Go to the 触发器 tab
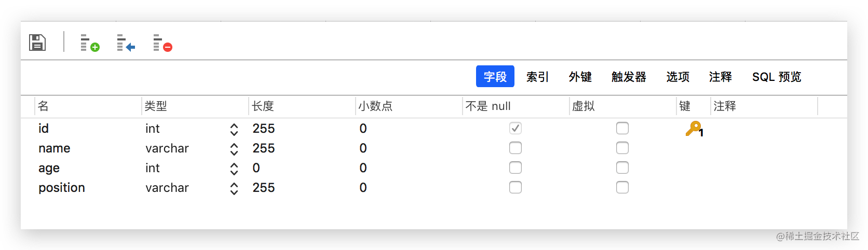Screen dimensions: 868x250 point(629,77)
